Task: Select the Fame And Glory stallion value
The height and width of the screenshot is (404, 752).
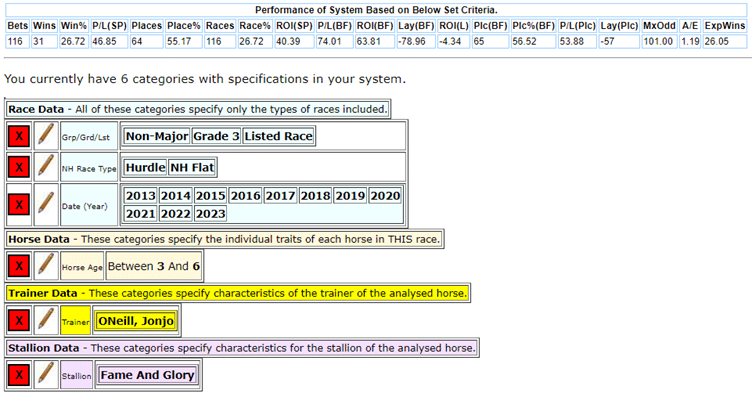Action: [147, 375]
